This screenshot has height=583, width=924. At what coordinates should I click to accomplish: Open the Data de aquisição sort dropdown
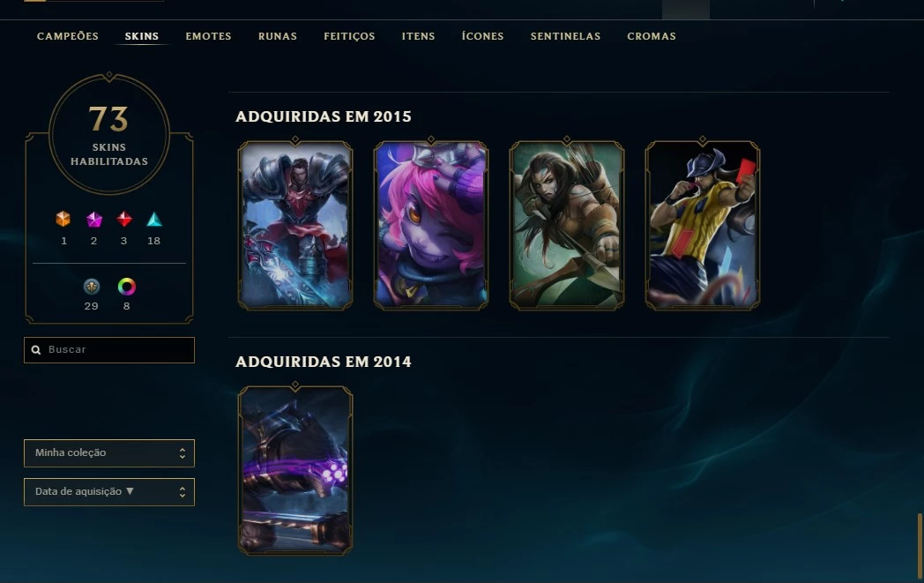pos(109,492)
